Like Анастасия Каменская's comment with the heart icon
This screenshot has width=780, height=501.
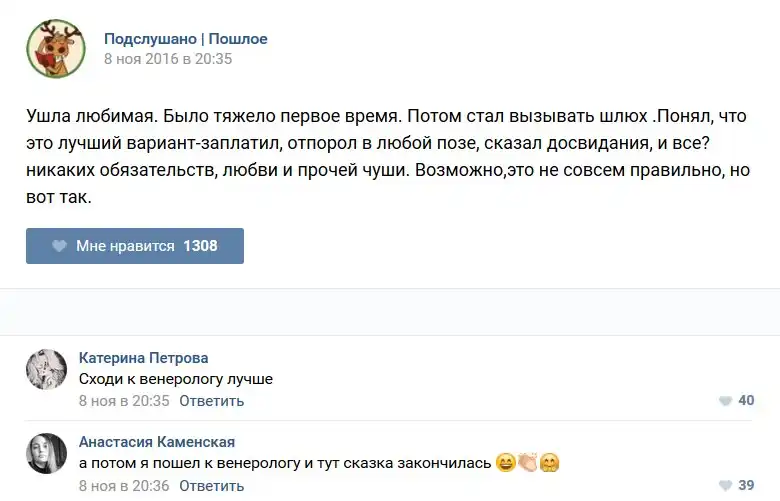[725, 486]
